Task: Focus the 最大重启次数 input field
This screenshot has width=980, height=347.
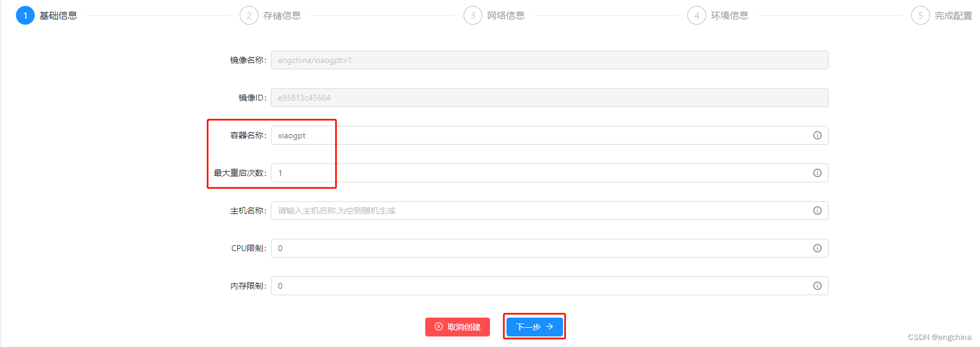Action: [549, 173]
